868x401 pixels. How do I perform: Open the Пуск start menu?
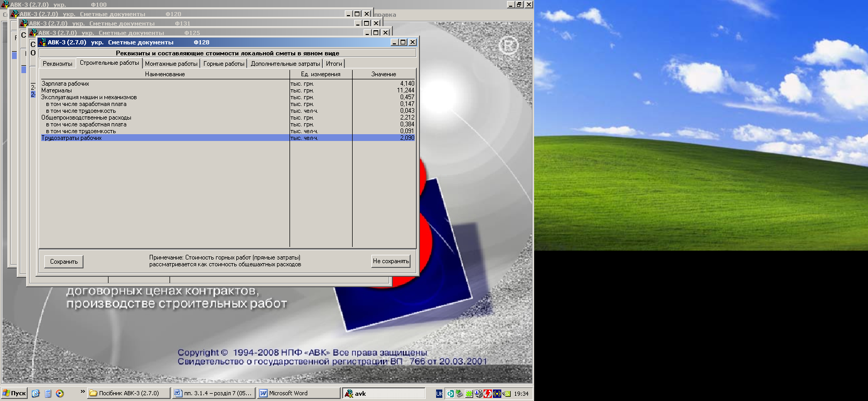(14, 393)
